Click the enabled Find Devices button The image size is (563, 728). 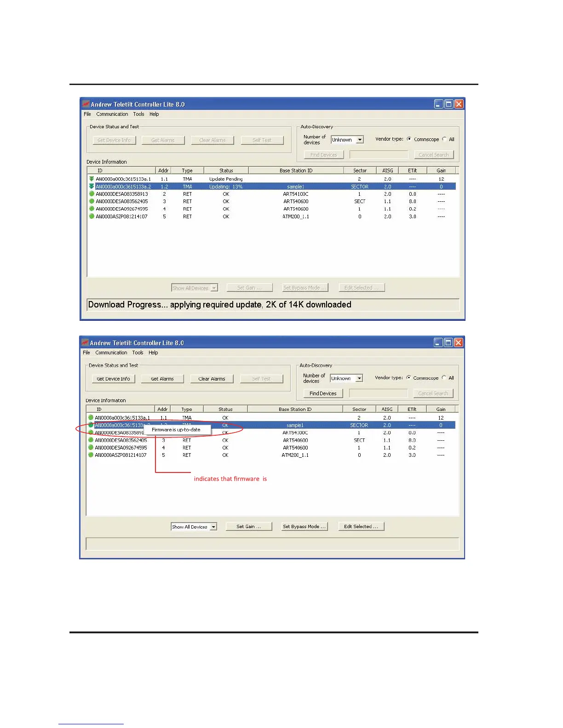[323, 393]
